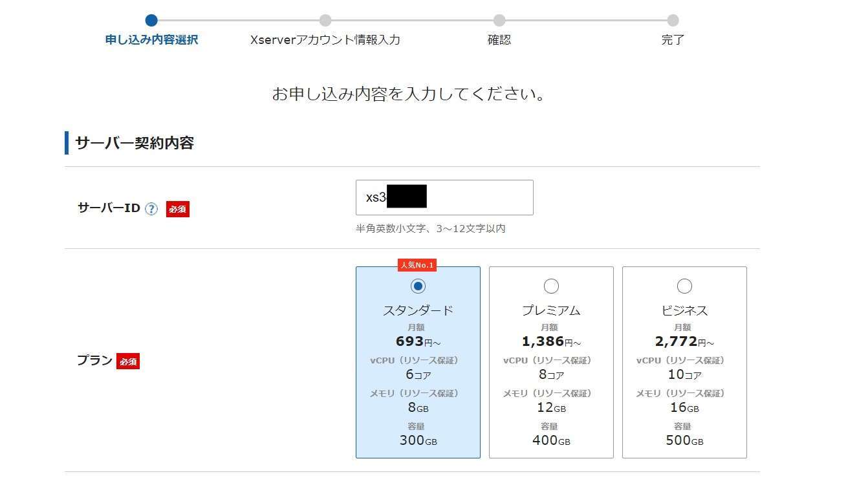Click the 10コア vCPU value
Screen dimensions: 868x483
pyautogui.click(x=684, y=374)
